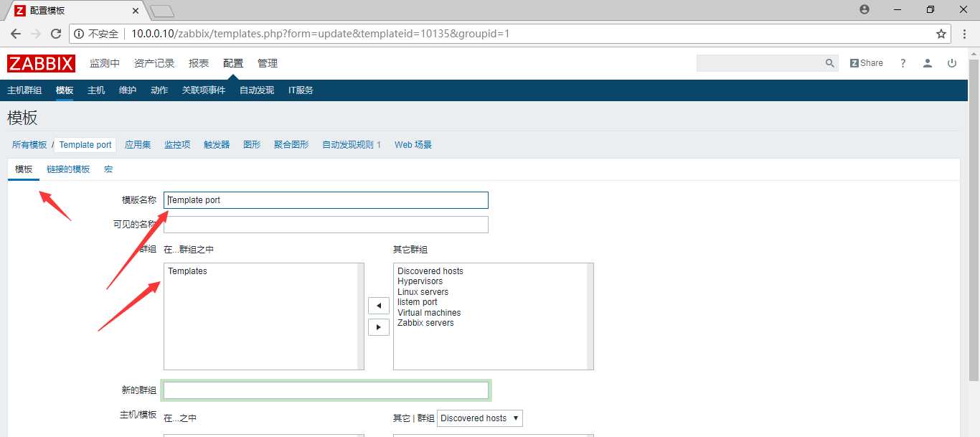
Task: Switch to 链接的模板 tab
Action: point(68,169)
